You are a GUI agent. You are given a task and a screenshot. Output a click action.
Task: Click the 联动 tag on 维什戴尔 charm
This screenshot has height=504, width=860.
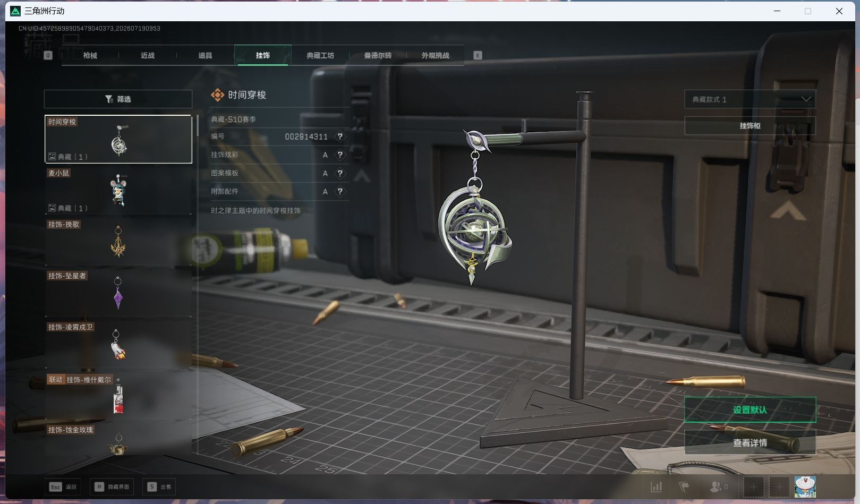[56, 380]
